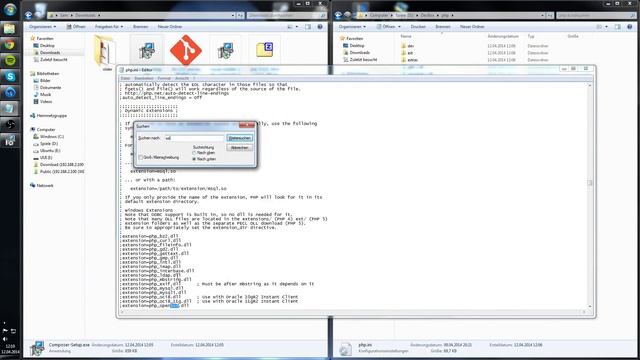Open Organisieren dropdown in php folder window
The image size is (640, 360).
pyautogui.click(x=352, y=27)
